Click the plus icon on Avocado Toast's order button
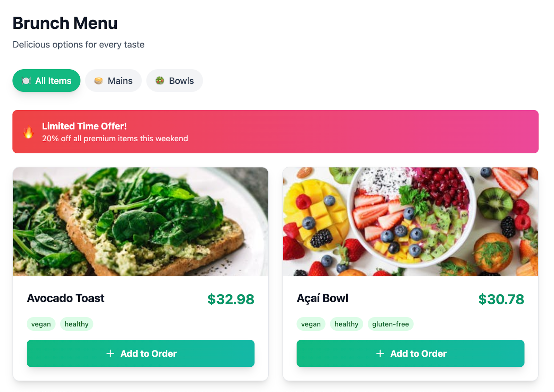 (110, 354)
